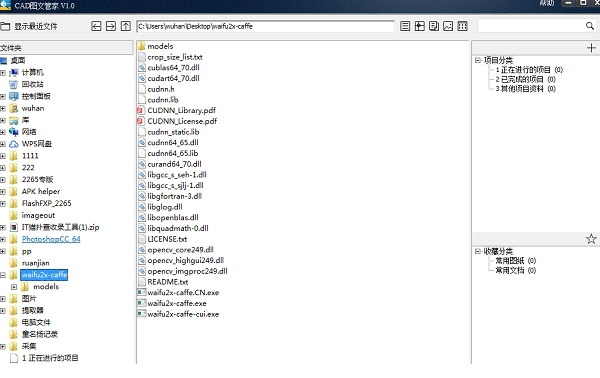This screenshot has height=378, width=600.
Task: Select the document preview view icon
Action: click(x=434, y=26)
